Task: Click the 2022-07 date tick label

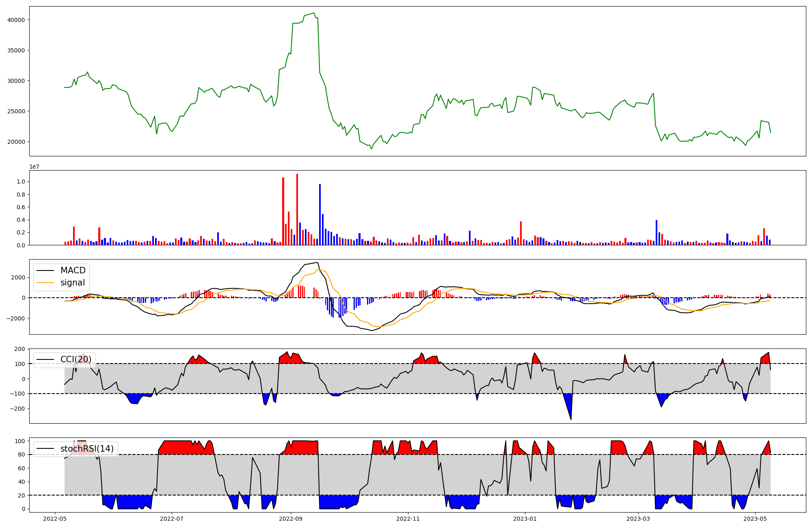Action: (x=172, y=519)
